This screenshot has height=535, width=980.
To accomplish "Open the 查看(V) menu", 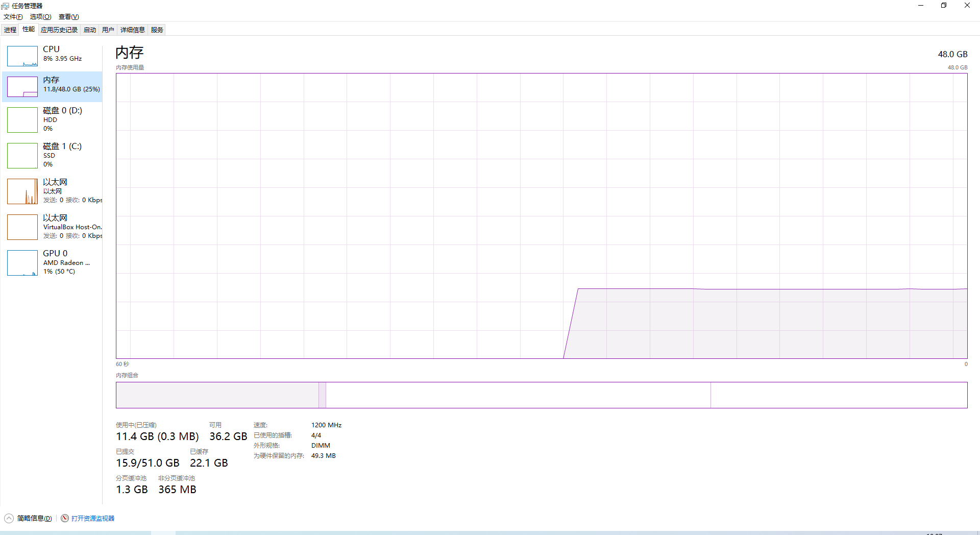I will click(x=69, y=17).
